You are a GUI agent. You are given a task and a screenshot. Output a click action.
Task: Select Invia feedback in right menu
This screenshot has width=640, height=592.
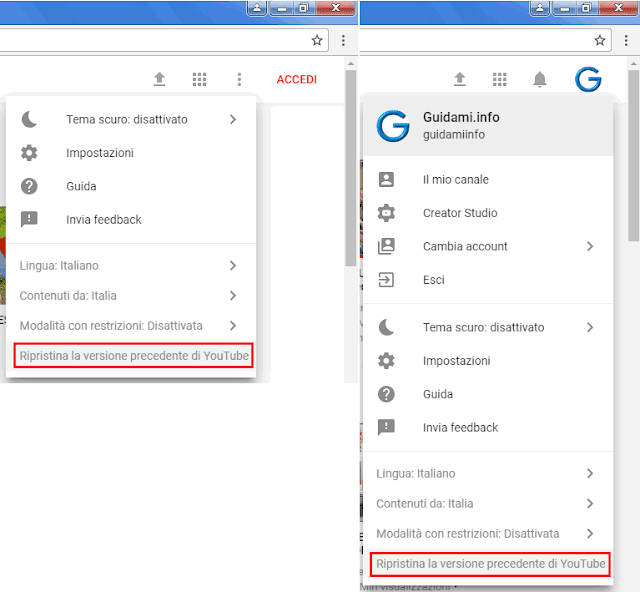(x=488, y=427)
